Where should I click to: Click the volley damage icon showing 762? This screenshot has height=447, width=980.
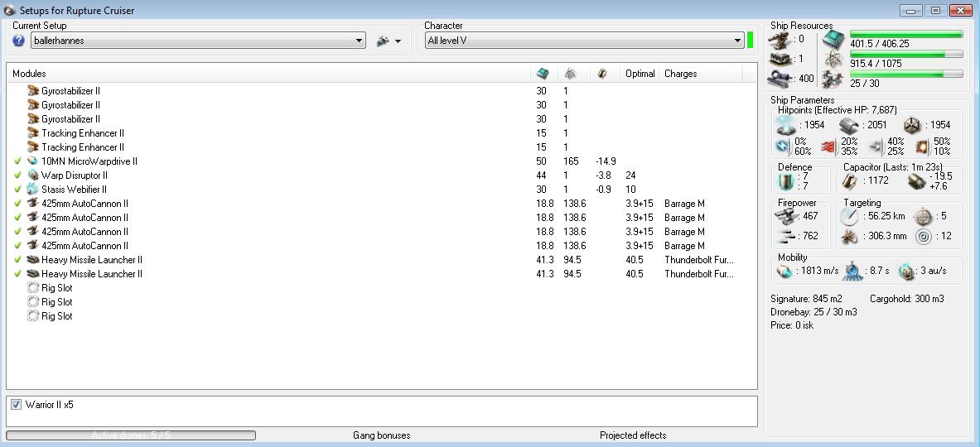784,236
